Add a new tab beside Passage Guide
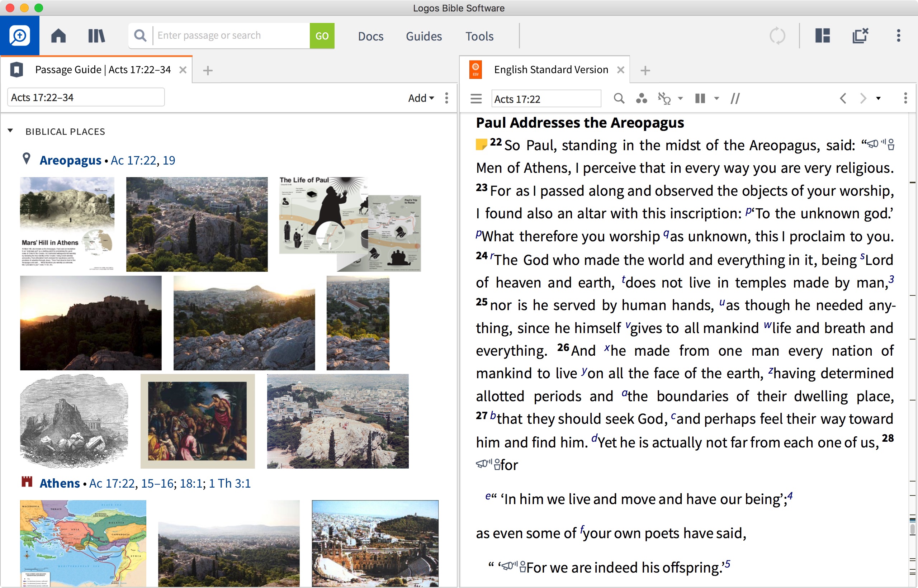This screenshot has width=918, height=588. point(208,70)
